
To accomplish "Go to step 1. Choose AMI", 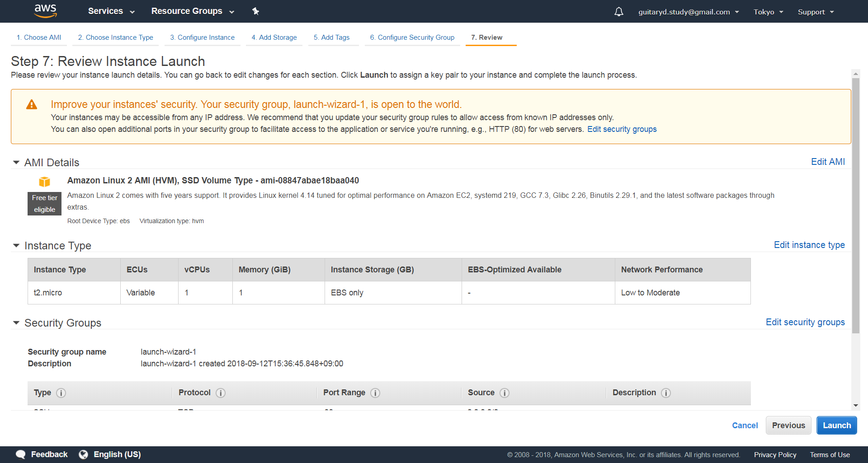I will tap(39, 37).
